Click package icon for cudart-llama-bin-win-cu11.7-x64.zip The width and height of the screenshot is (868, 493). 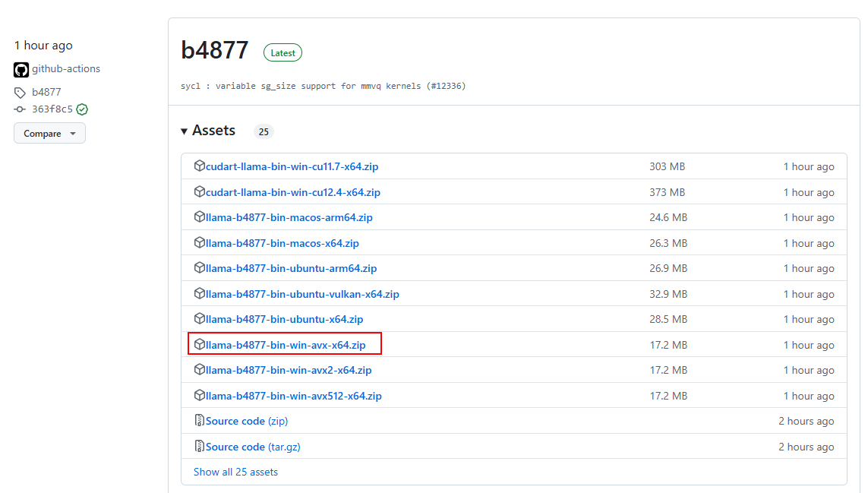pyautogui.click(x=199, y=166)
